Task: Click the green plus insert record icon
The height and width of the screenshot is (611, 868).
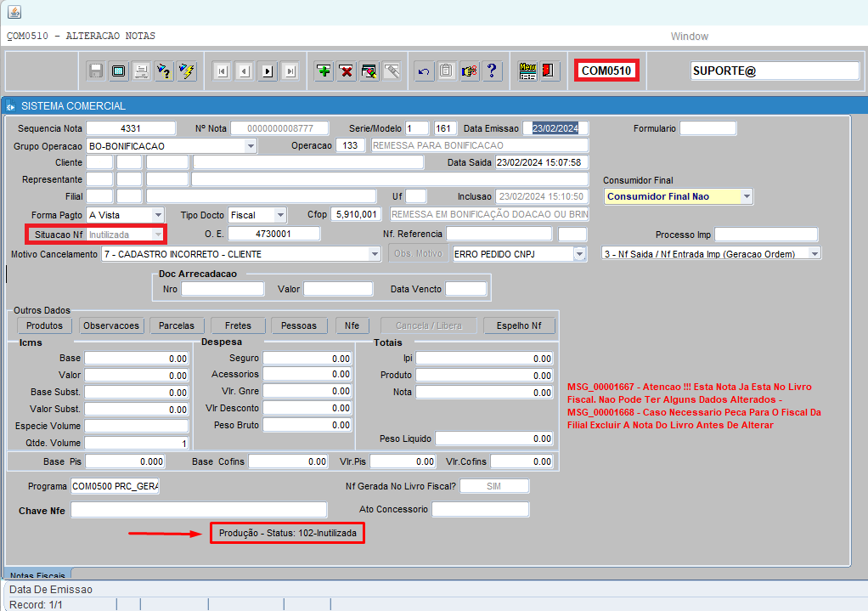Action: (x=324, y=71)
